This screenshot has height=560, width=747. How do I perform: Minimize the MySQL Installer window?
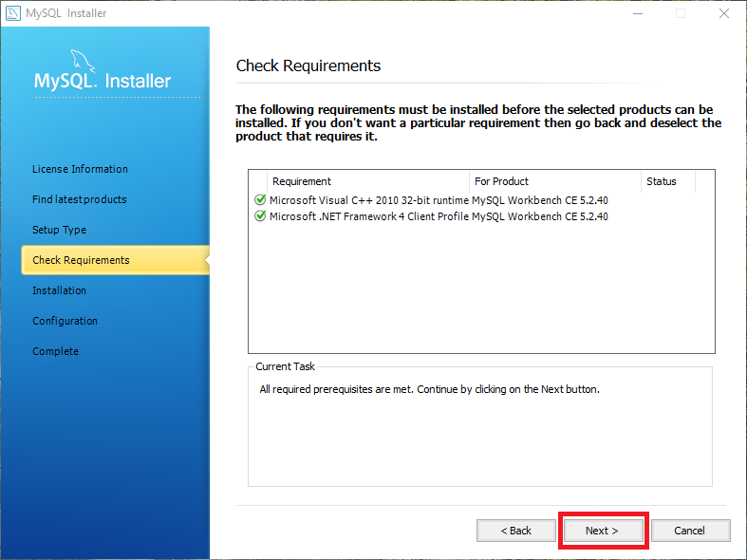pos(638,13)
